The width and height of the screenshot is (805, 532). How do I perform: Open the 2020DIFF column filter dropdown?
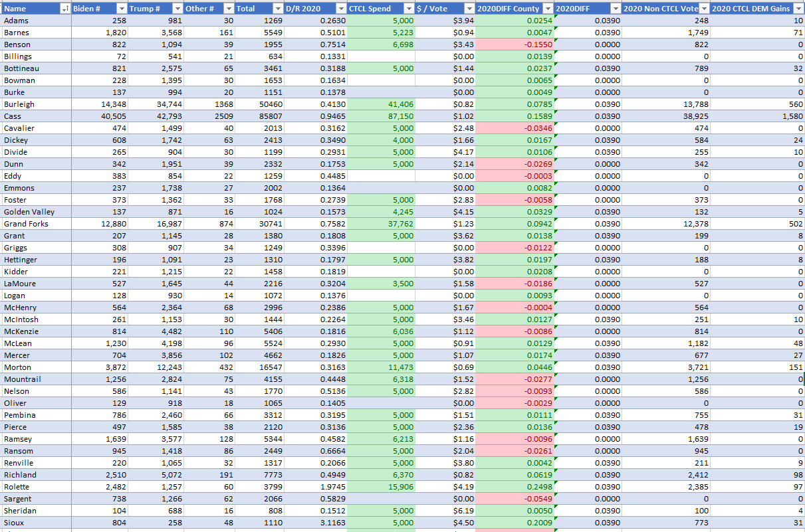(x=615, y=9)
